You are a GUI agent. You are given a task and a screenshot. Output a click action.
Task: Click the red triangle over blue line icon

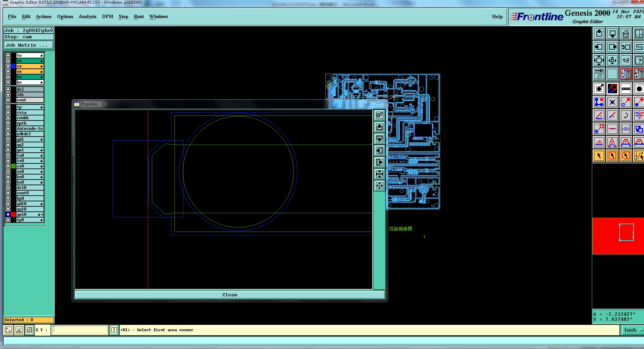(x=599, y=142)
